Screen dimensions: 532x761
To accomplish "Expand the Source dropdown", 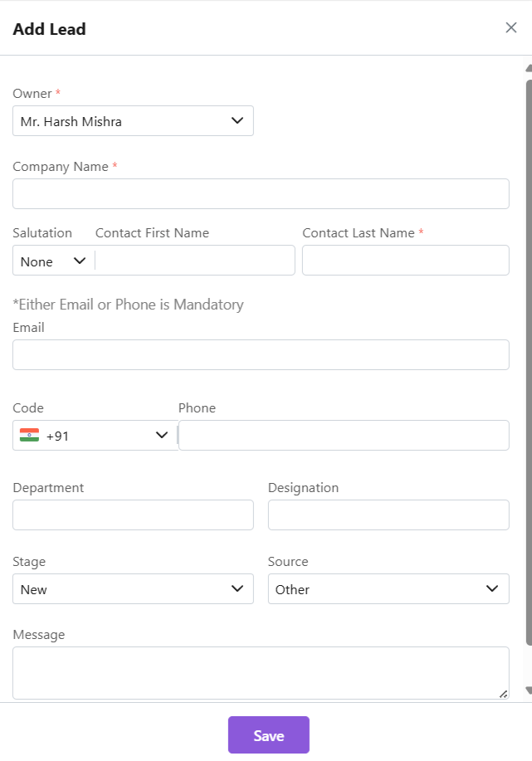I will pos(388,589).
